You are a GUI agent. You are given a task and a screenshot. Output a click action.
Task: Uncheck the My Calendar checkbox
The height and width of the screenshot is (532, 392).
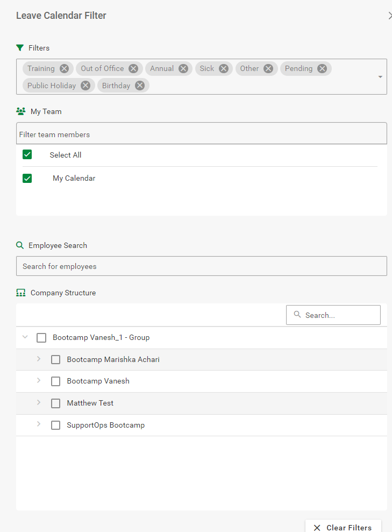point(27,178)
